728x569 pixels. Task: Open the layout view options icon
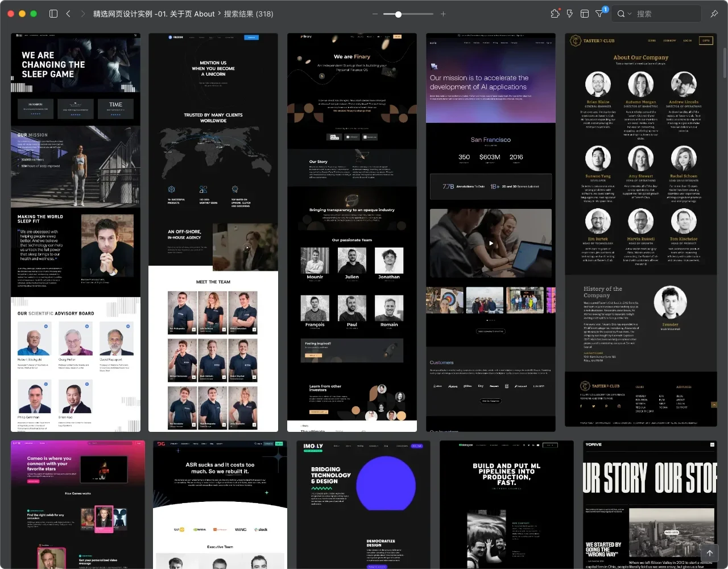point(584,14)
